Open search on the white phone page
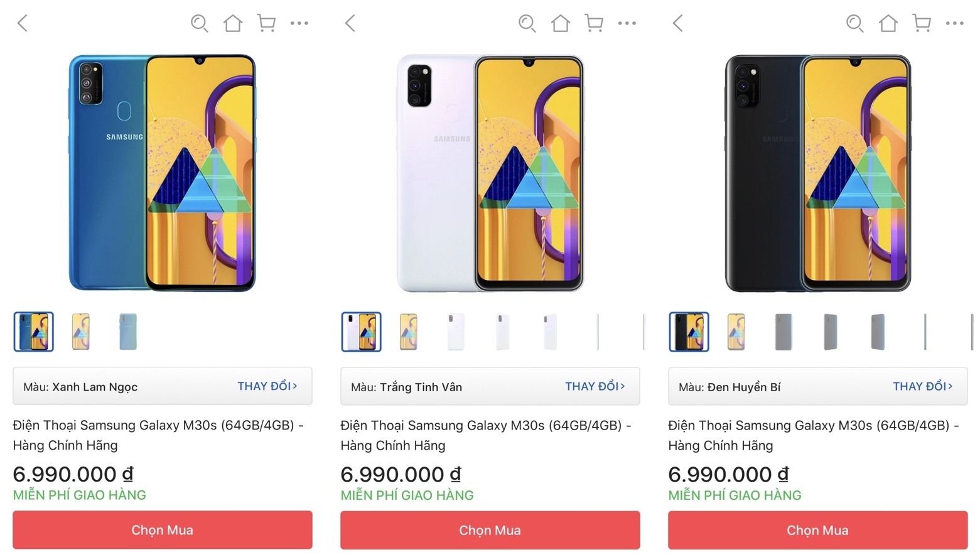980x557 pixels. pyautogui.click(x=527, y=23)
